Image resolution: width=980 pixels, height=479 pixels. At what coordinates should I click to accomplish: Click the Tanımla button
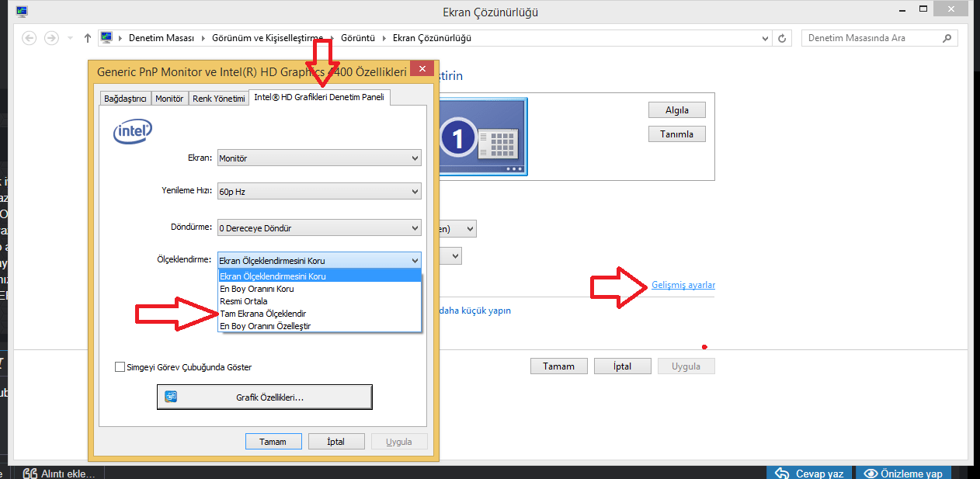[x=677, y=134]
